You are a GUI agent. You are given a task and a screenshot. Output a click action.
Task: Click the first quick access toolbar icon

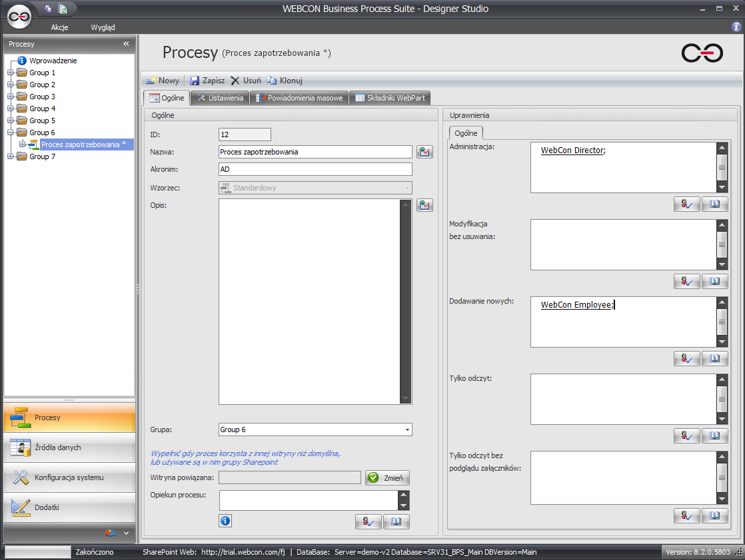coord(49,9)
